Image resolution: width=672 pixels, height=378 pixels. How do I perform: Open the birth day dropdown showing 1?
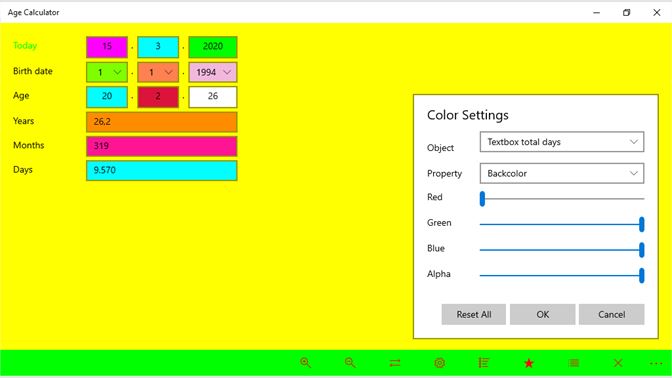[x=107, y=72]
